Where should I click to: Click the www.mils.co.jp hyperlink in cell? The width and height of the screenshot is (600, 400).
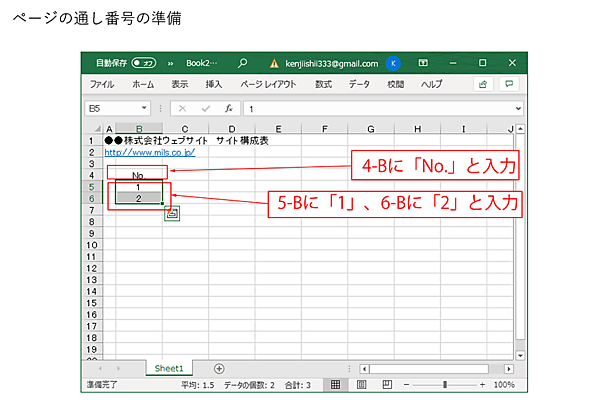[x=150, y=152]
